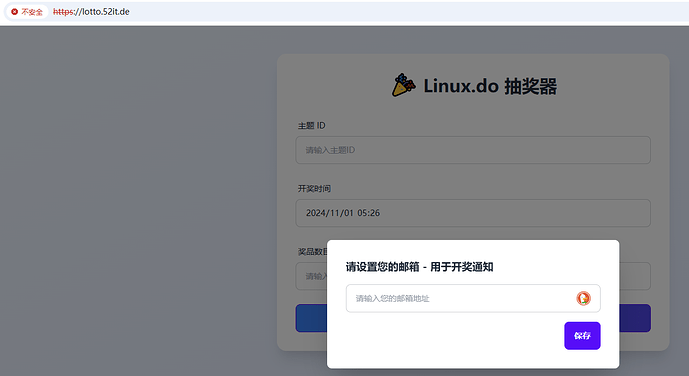Screen dimensions: 689x376
Task: Click the 主题 ID field label
Action: [312, 126]
